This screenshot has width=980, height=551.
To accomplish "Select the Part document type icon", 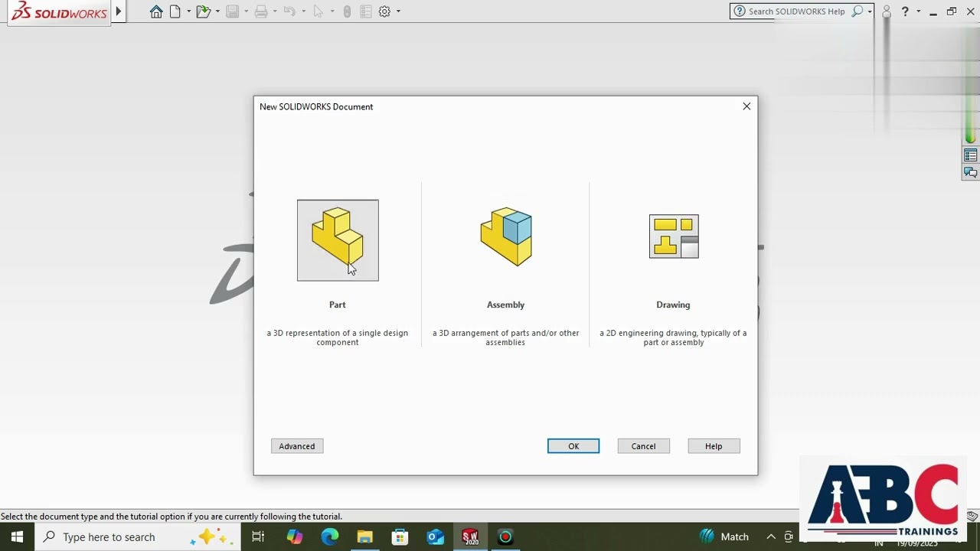I will coord(338,240).
